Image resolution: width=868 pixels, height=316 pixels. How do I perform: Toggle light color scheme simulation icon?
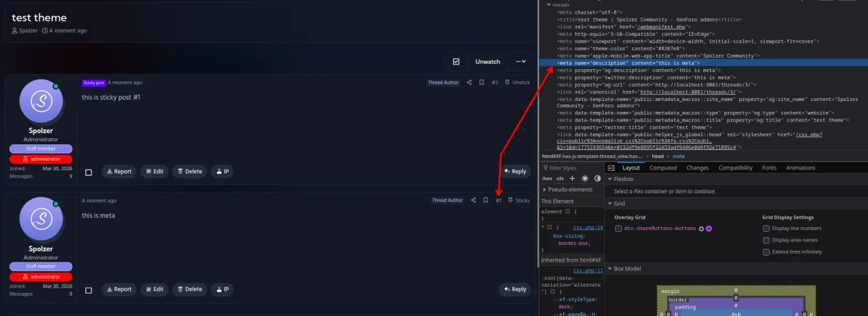585,178
